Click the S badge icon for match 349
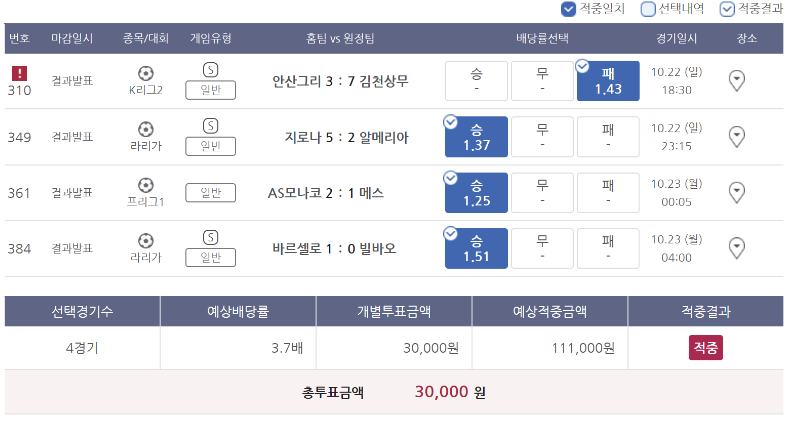Viewport: 790px width, 422px height. [210, 125]
